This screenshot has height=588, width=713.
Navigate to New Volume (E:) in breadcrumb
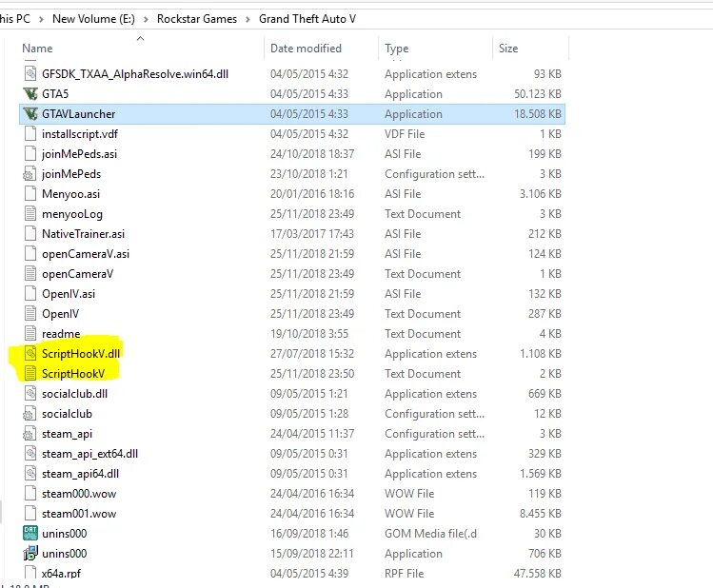[x=93, y=19]
